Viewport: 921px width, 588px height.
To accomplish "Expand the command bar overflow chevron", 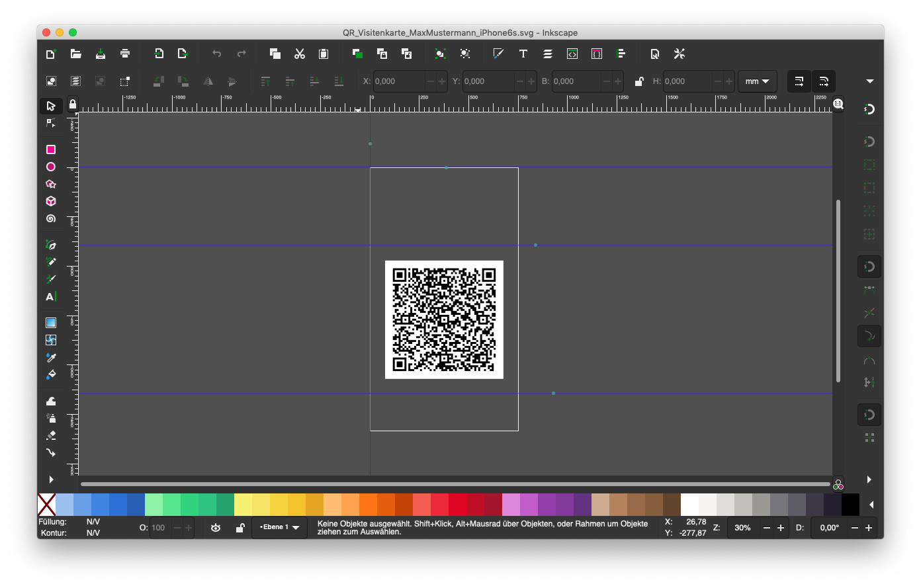I will (x=869, y=81).
